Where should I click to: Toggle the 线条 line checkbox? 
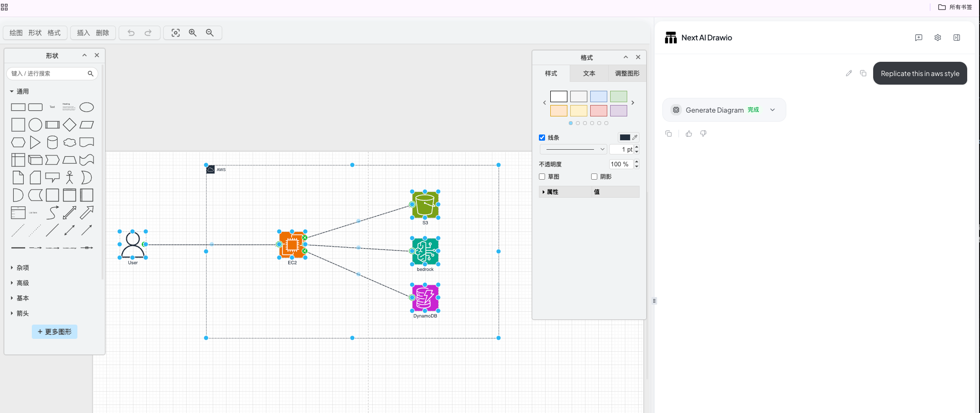[x=542, y=137]
